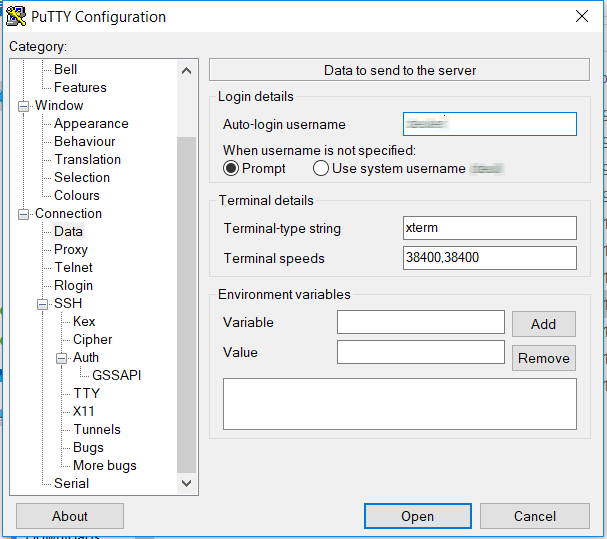This screenshot has width=607, height=539.
Task: Click the Remove button
Action: click(543, 358)
